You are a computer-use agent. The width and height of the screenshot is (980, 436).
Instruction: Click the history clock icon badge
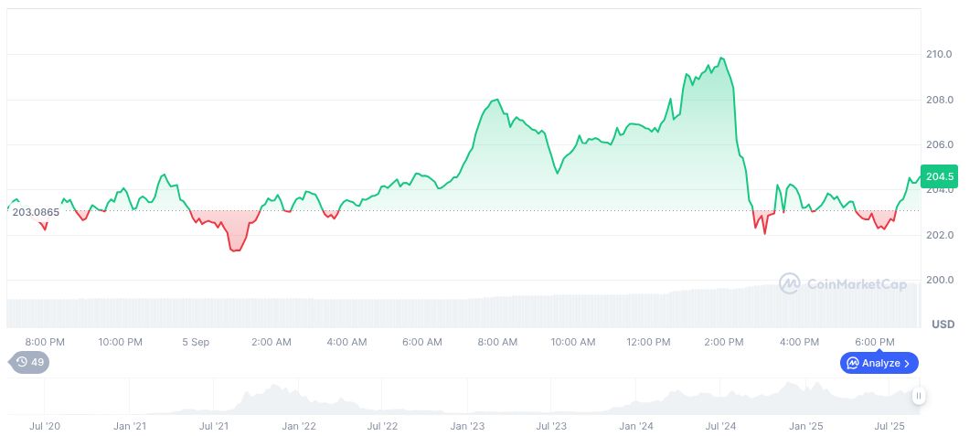point(22,362)
